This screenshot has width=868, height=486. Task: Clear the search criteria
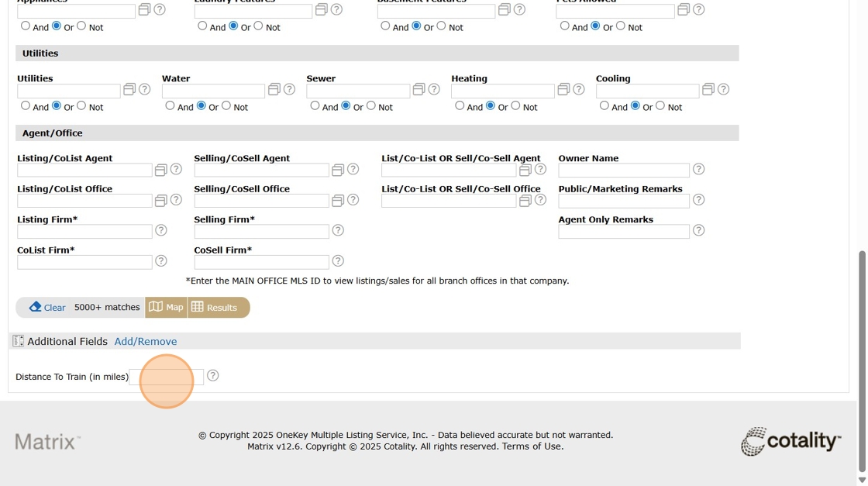(x=47, y=308)
